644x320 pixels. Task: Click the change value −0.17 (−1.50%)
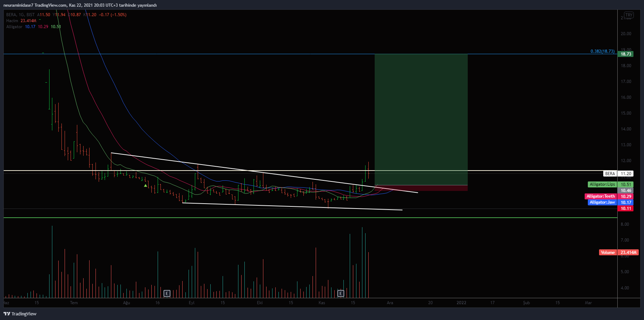(112, 15)
